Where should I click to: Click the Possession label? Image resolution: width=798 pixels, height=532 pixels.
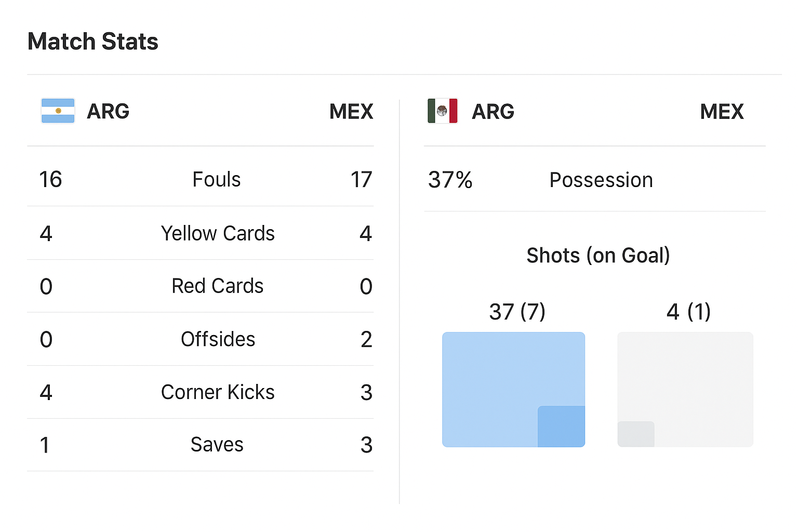[601, 180]
